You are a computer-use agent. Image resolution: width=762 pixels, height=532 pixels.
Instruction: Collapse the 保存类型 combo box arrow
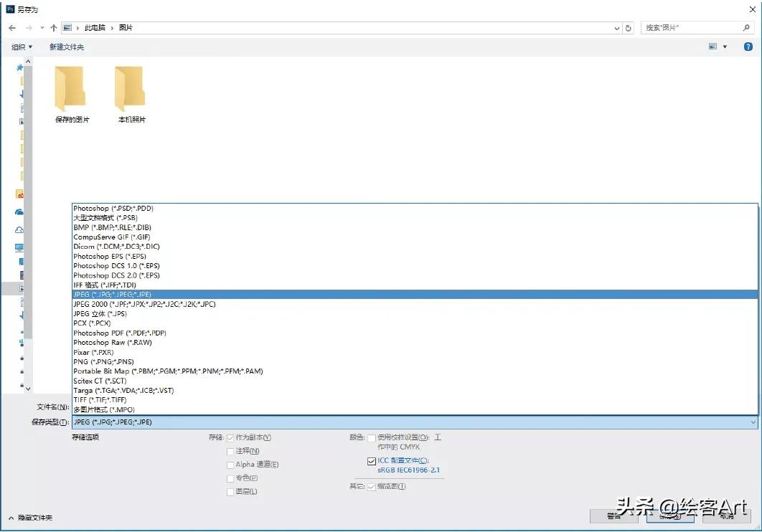point(753,422)
